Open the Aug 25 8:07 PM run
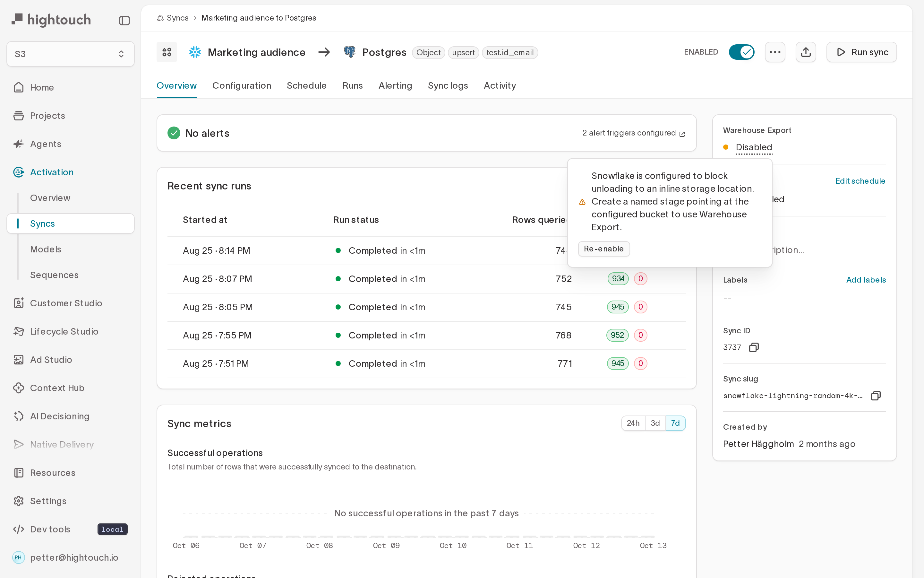Viewport: 924px width, 578px height. [426, 279]
